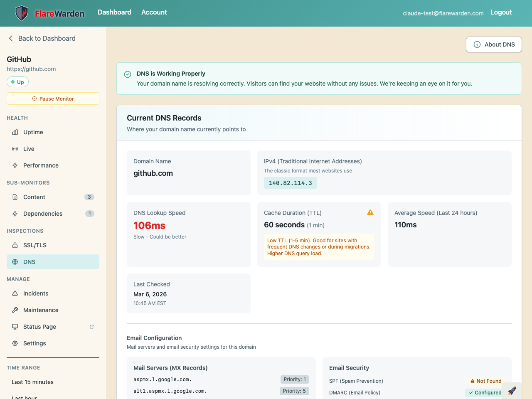Click the Maintenance wrench icon

15,310
